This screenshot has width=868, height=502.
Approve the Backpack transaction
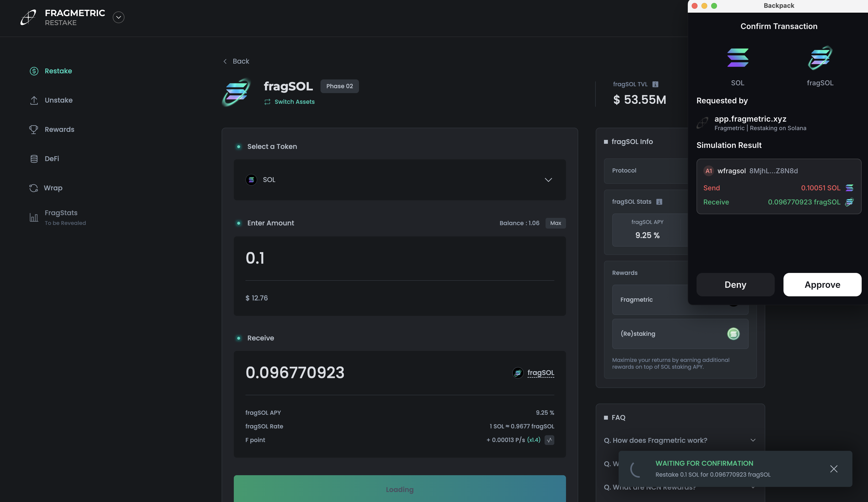822,285
